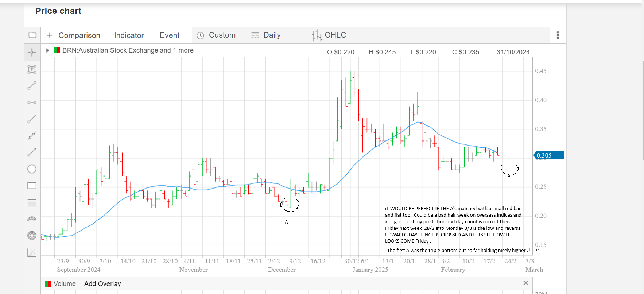Click the clock icon beside Custom
Viewport: 644px width, 294px height.
200,35
